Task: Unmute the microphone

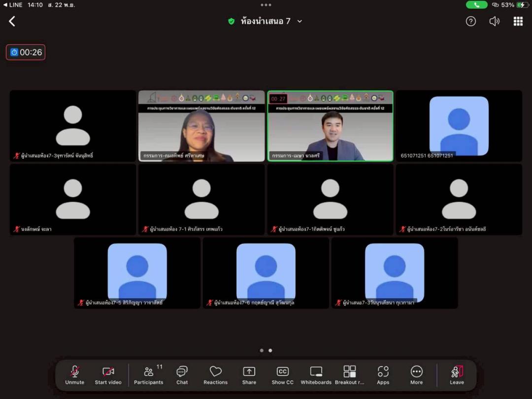Action: point(75,375)
